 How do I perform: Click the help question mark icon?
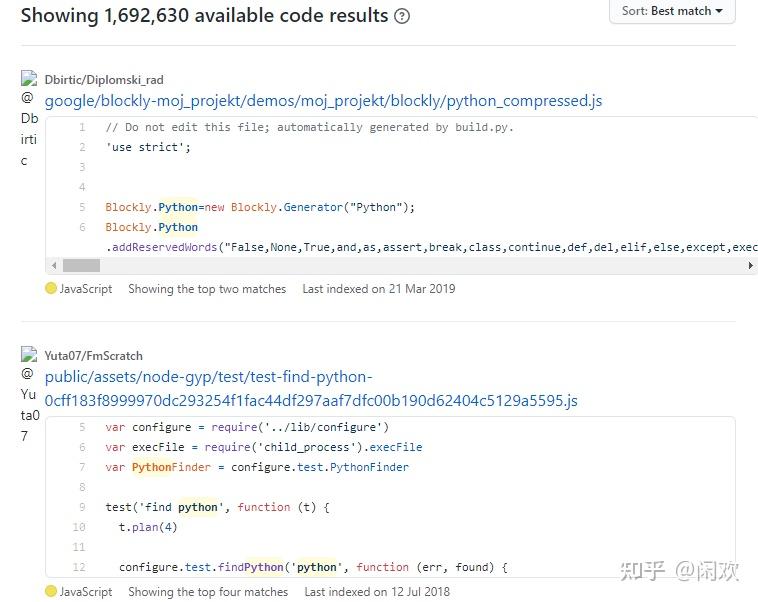pos(402,16)
